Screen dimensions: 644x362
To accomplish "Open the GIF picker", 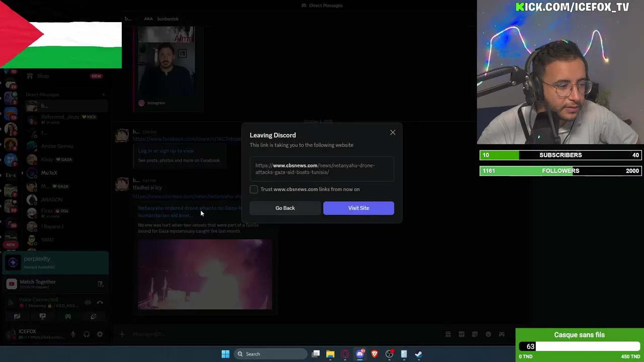I will [x=461, y=334].
